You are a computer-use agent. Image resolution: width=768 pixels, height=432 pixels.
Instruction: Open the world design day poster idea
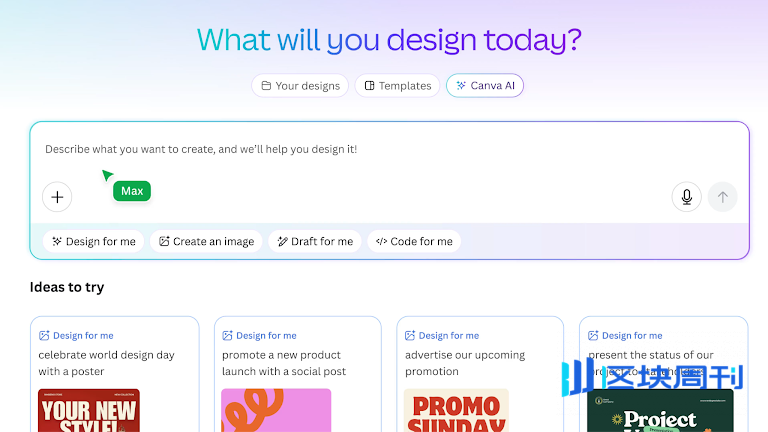114,363
